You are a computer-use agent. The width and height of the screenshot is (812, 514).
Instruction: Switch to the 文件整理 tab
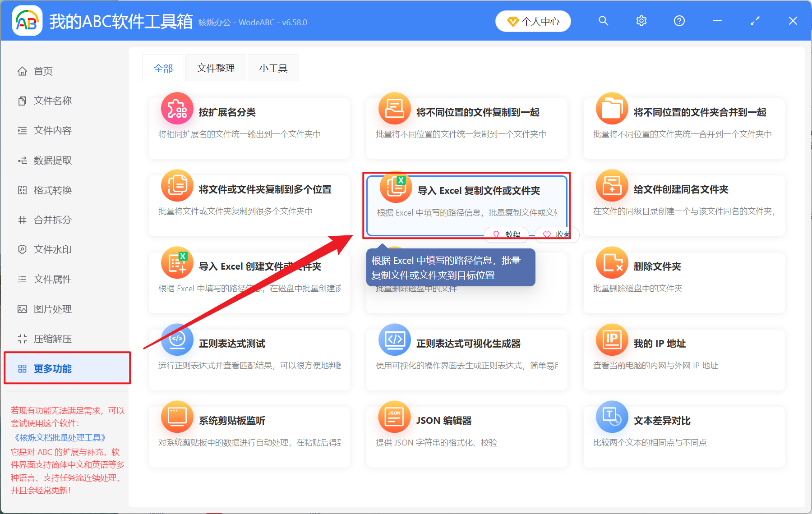216,68
